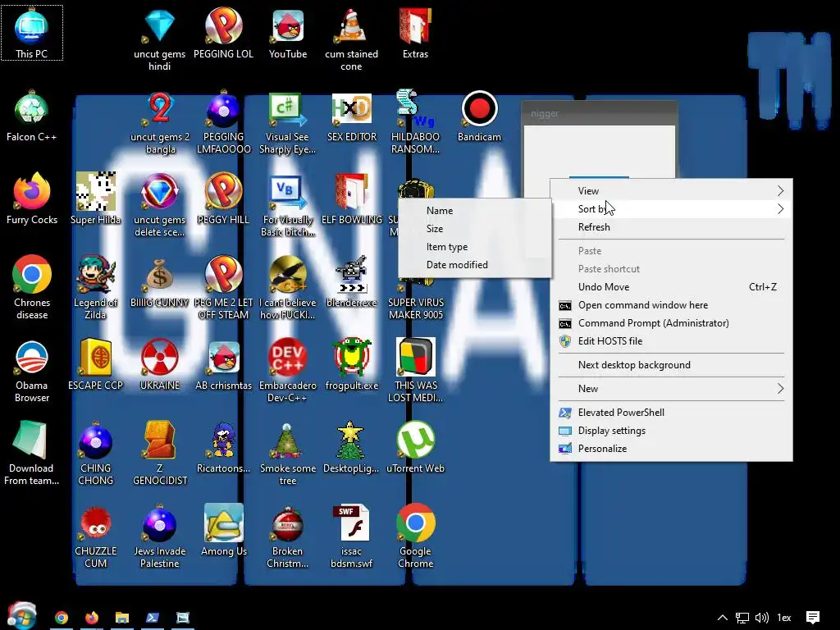
Task: Sort desktop icons by Name
Action: point(475,211)
